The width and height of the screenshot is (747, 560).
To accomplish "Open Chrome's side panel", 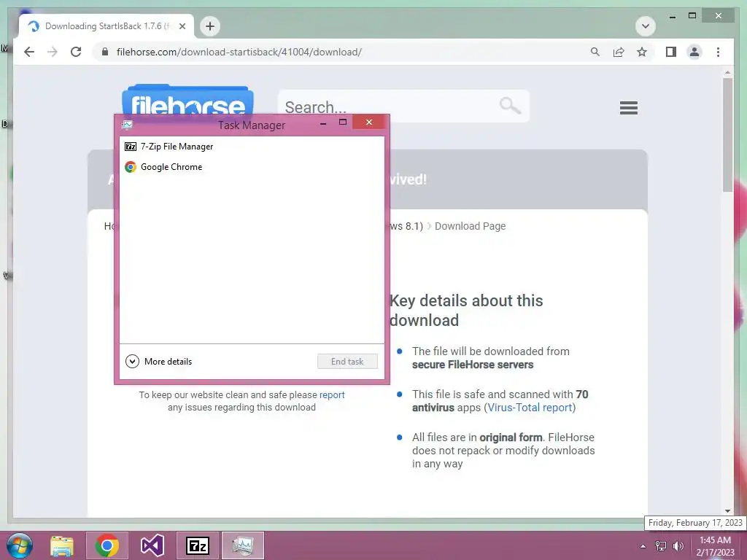I will click(671, 52).
